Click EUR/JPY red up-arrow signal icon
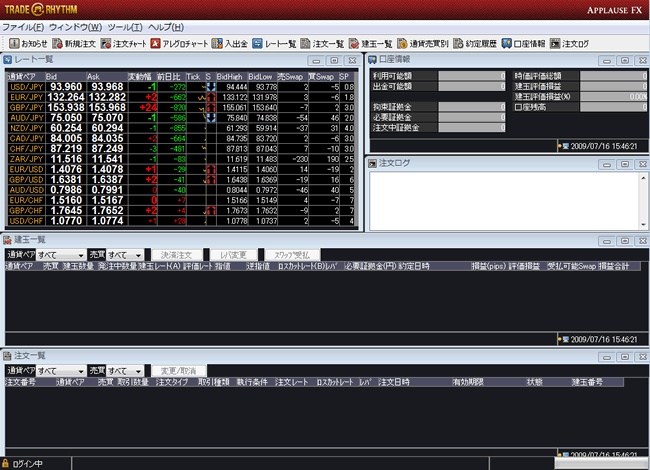The height and width of the screenshot is (470, 650). (211, 97)
